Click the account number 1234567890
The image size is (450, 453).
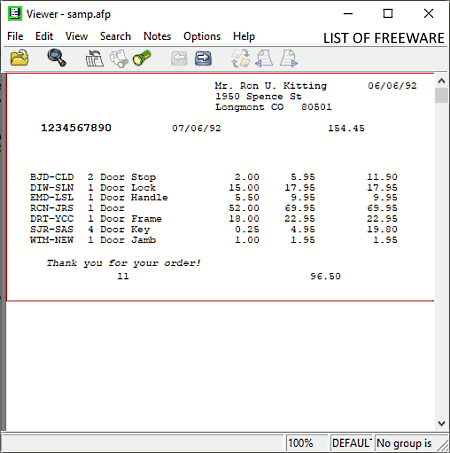pos(76,128)
